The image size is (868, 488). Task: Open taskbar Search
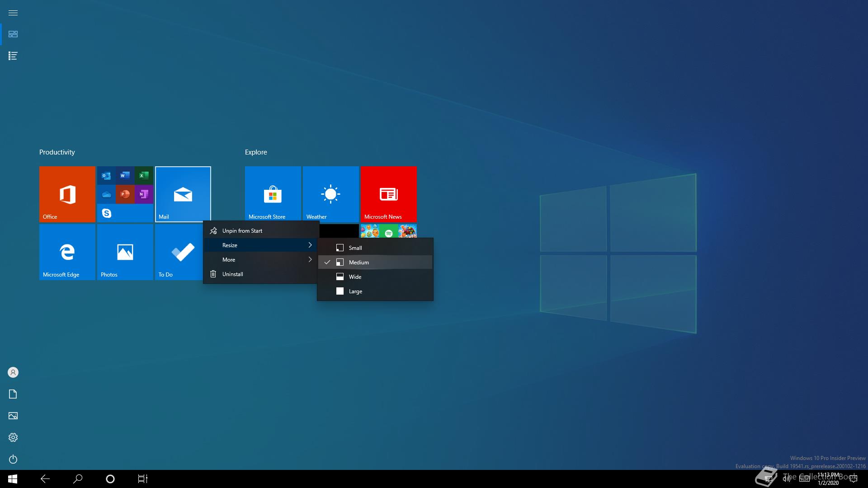[78, 479]
